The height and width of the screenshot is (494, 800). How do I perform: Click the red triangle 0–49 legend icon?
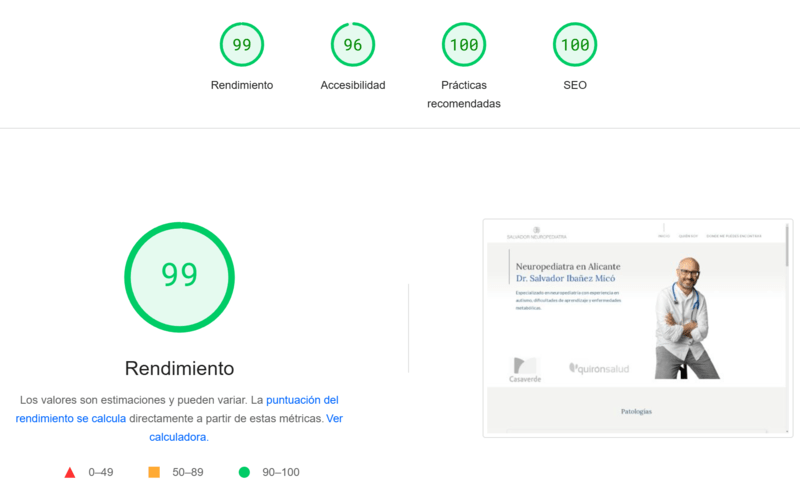[70, 473]
